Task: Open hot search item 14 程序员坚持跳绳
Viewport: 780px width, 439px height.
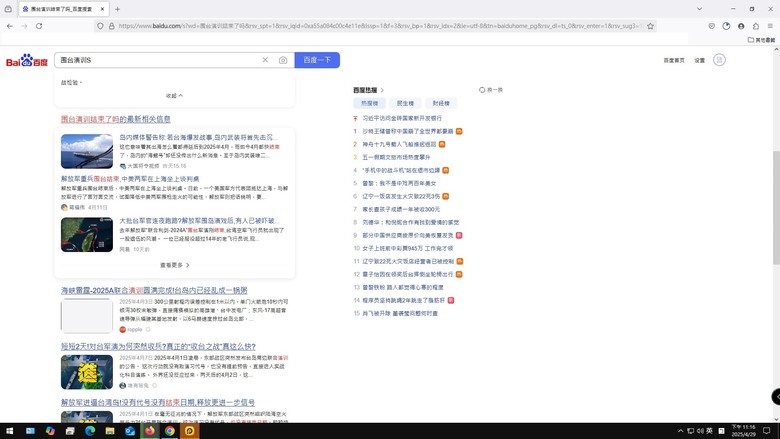Action: tap(403, 300)
